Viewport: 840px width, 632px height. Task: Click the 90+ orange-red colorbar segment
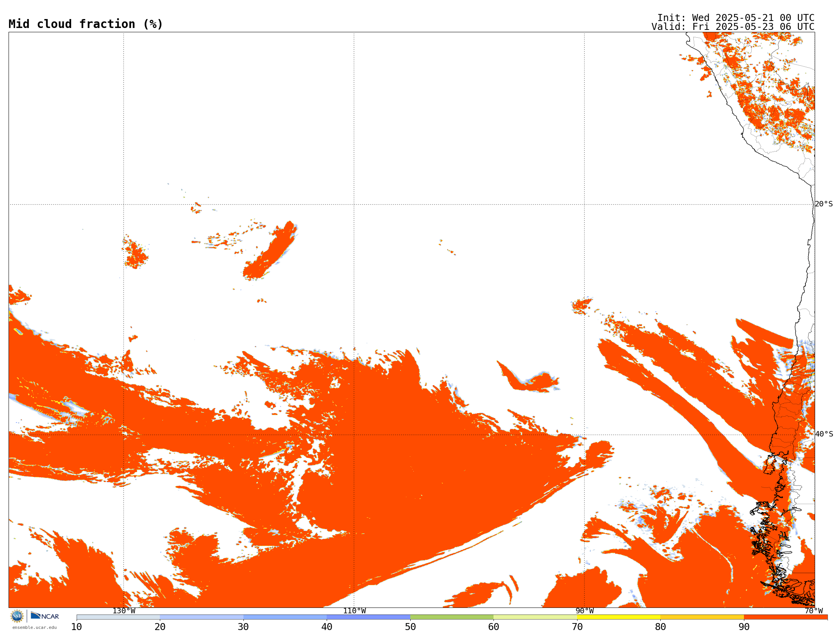pyautogui.click(x=786, y=617)
